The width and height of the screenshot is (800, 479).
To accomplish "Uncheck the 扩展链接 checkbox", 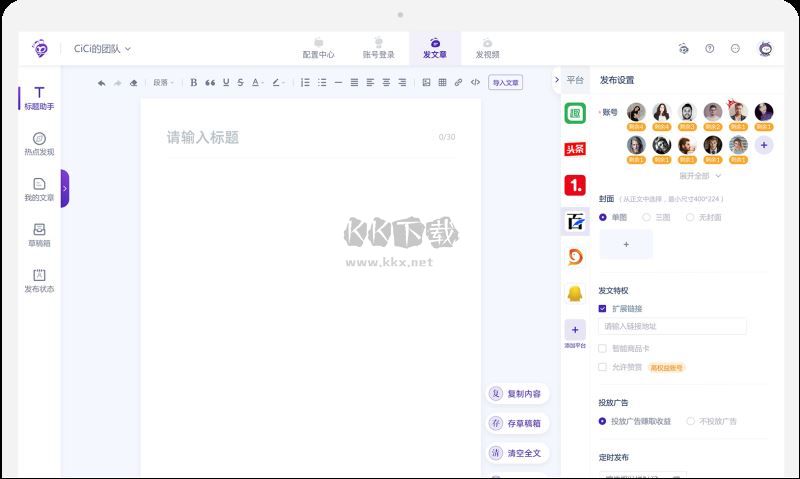I will click(x=603, y=309).
